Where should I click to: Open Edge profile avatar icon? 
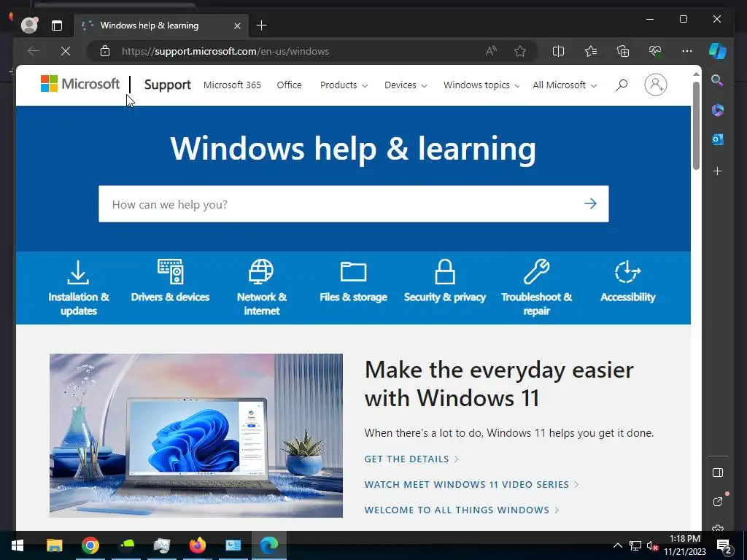[29, 26]
